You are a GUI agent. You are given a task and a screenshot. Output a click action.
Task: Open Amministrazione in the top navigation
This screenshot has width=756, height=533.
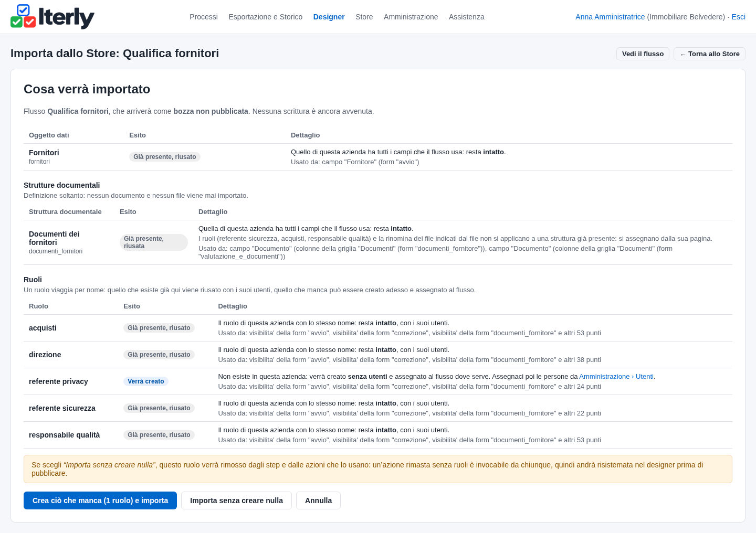point(411,17)
